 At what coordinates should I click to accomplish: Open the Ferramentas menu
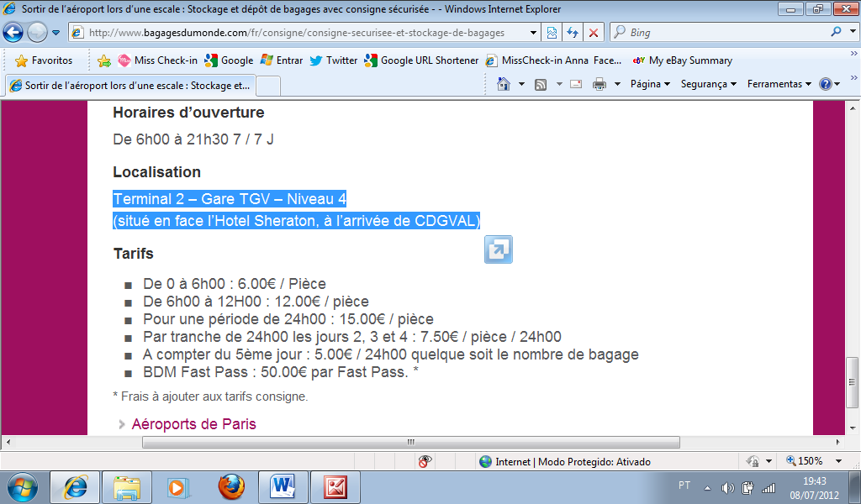click(779, 84)
